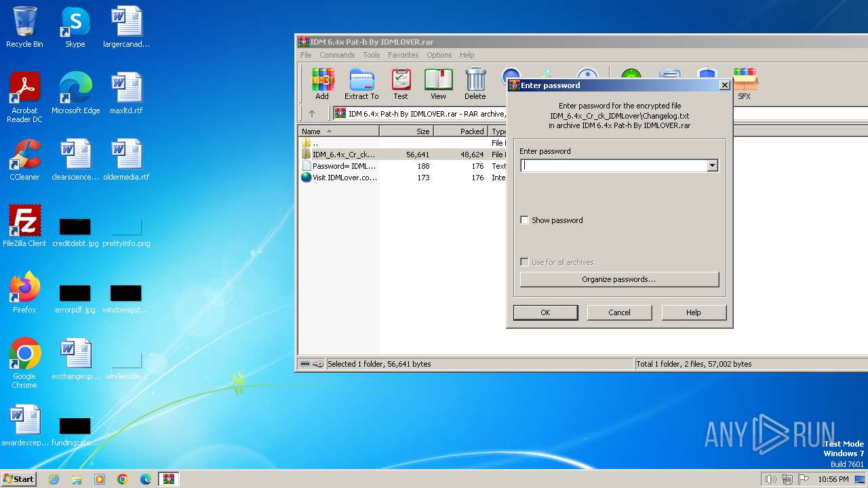The image size is (868, 488).
Task: Click WinRAR taskbar button
Action: pyautogui.click(x=169, y=479)
